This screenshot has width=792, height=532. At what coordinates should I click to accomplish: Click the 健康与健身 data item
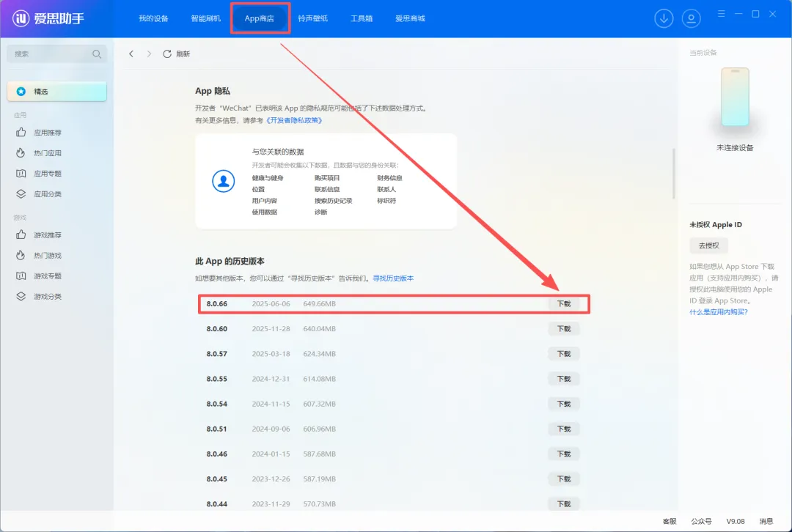click(x=268, y=177)
